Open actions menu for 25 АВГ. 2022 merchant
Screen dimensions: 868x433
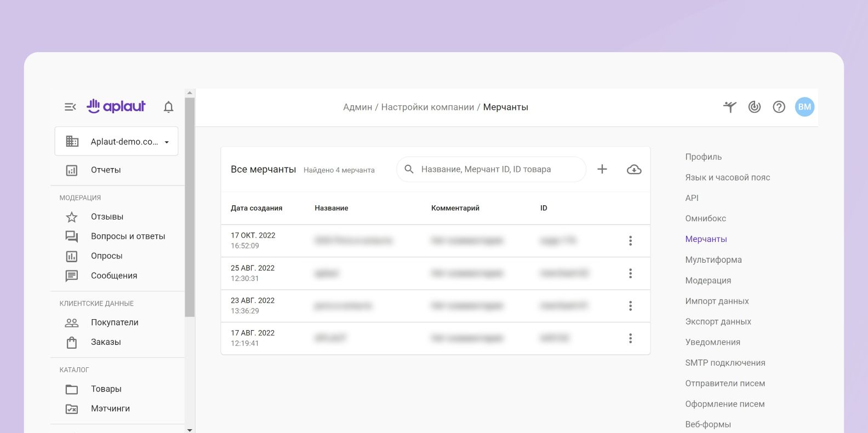click(630, 273)
